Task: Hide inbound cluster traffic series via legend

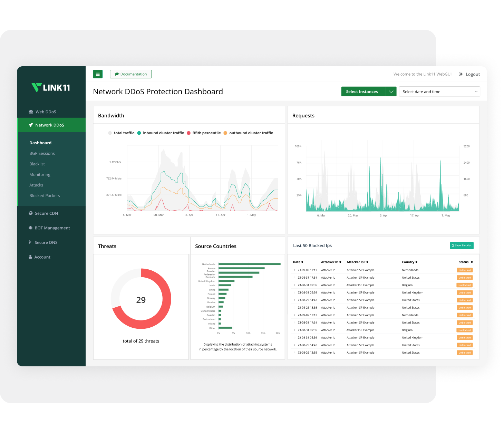Action: pos(161,133)
